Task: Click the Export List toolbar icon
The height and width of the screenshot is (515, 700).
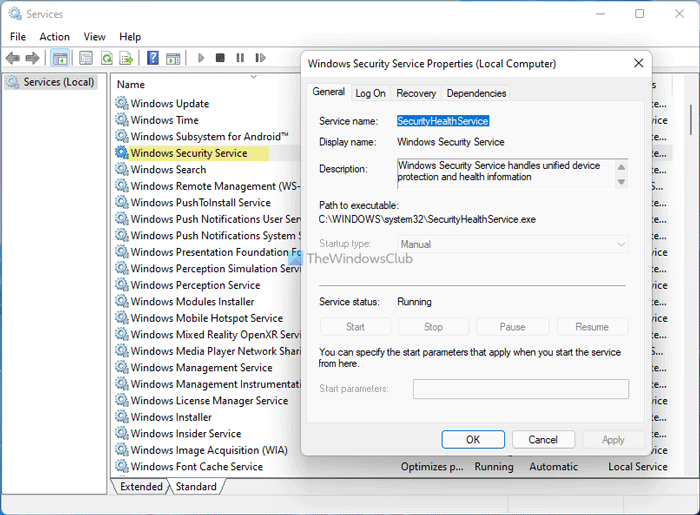Action: click(126, 58)
